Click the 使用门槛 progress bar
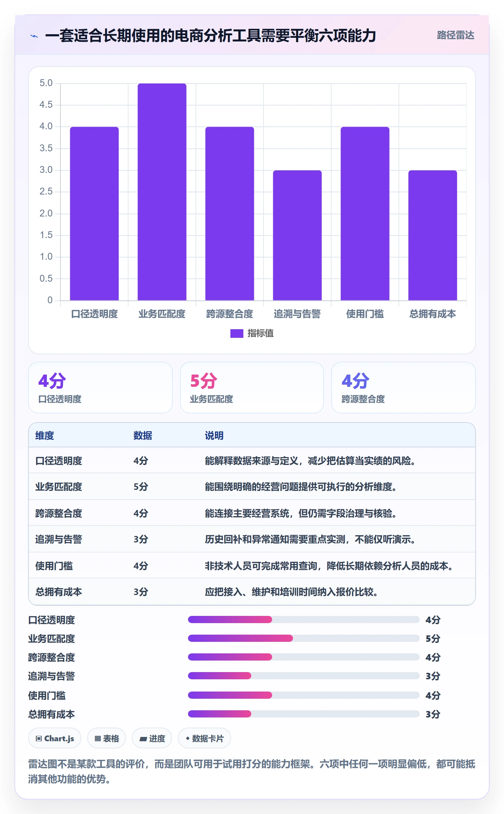Image resolution: width=504 pixels, height=814 pixels. [304, 695]
